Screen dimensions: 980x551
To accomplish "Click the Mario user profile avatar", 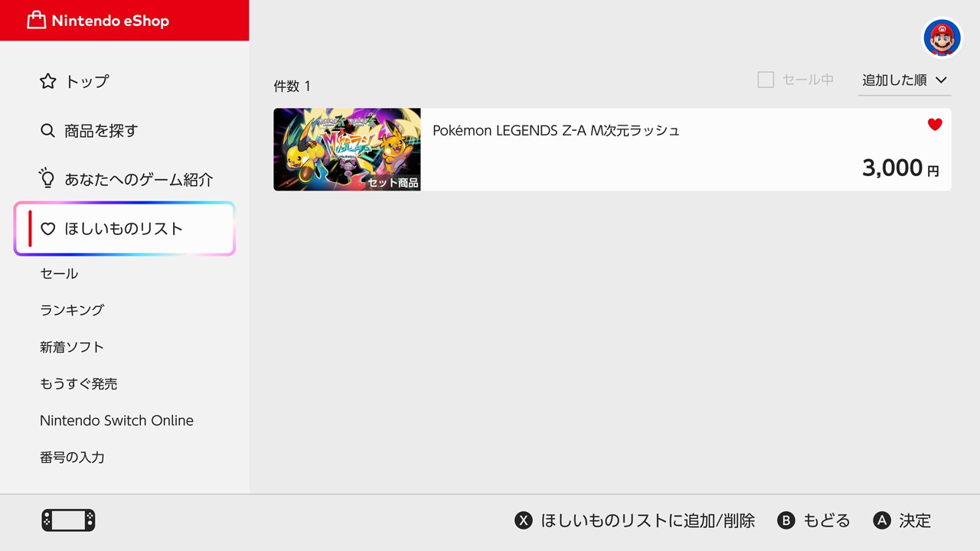I will 942,37.
